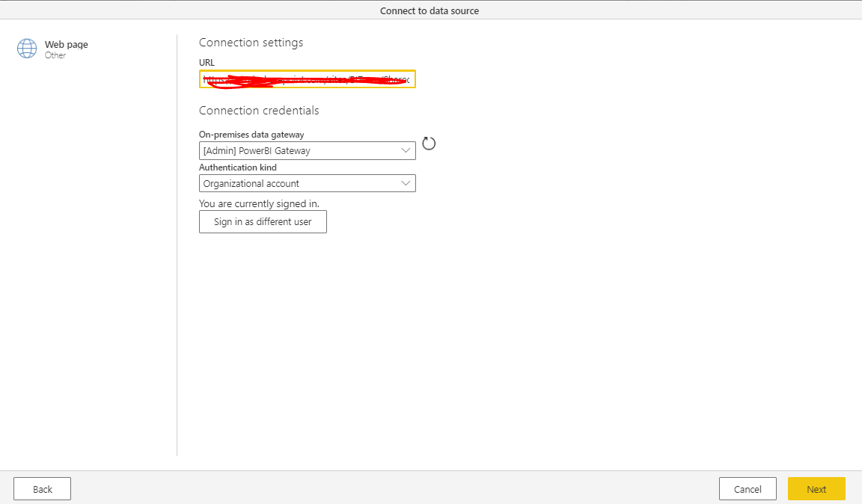This screenshot has width=862, height=504.
Task: Click the Web page globe icon
Action: coord(27,49)
